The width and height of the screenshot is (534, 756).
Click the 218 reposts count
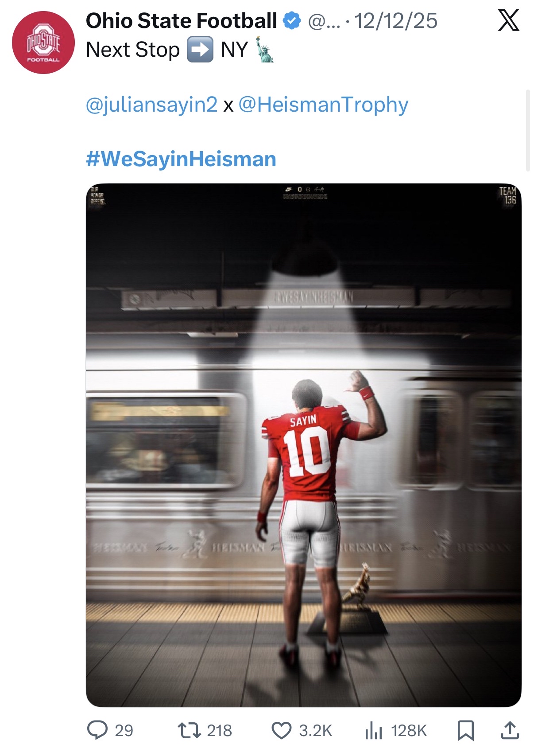tap(219, 730)
